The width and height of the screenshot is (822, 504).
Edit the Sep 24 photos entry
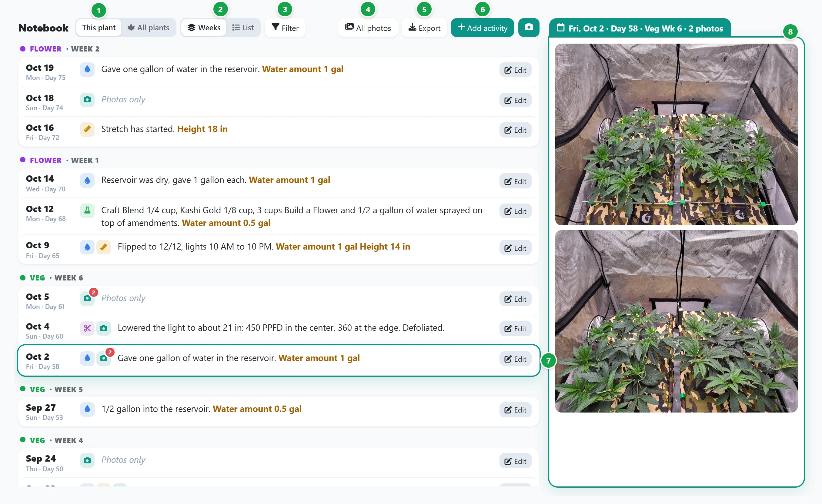(x=515, y=461)
